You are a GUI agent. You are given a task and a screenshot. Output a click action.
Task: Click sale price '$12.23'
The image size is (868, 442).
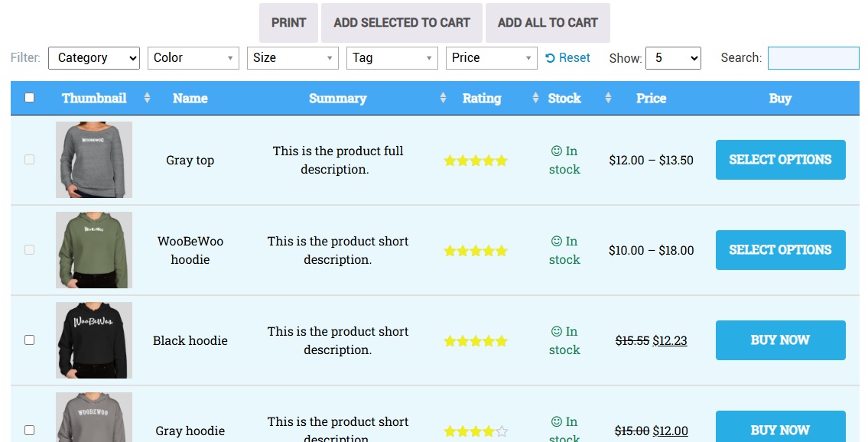tap(670, 341)
